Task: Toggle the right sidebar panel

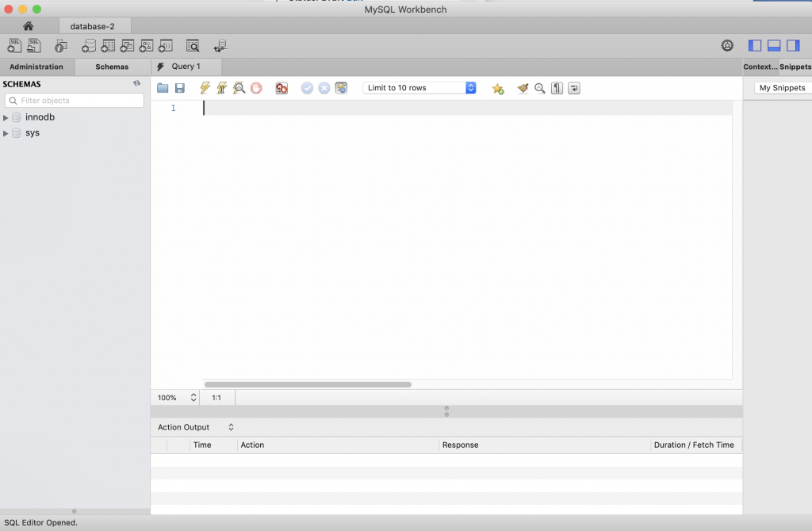Action: pyautogui.click(x=793, y=45)
